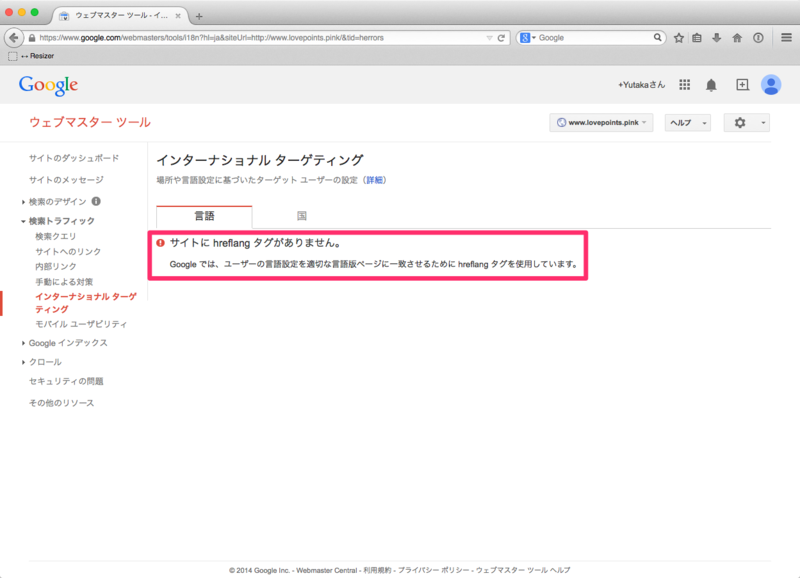Click the ウェブマスター ツール title link
Image resolution: width=800 pixels, height=578 pixels.
pos(90,122)
